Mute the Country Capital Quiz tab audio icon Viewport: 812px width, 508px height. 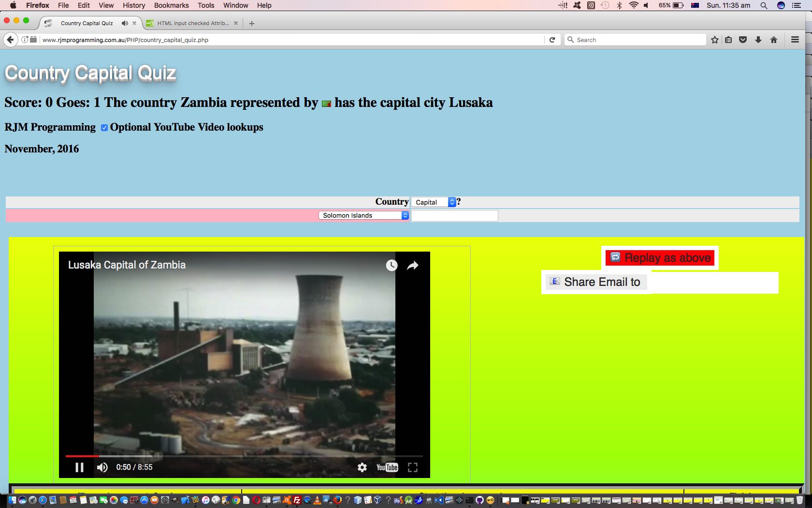(125, 23)
